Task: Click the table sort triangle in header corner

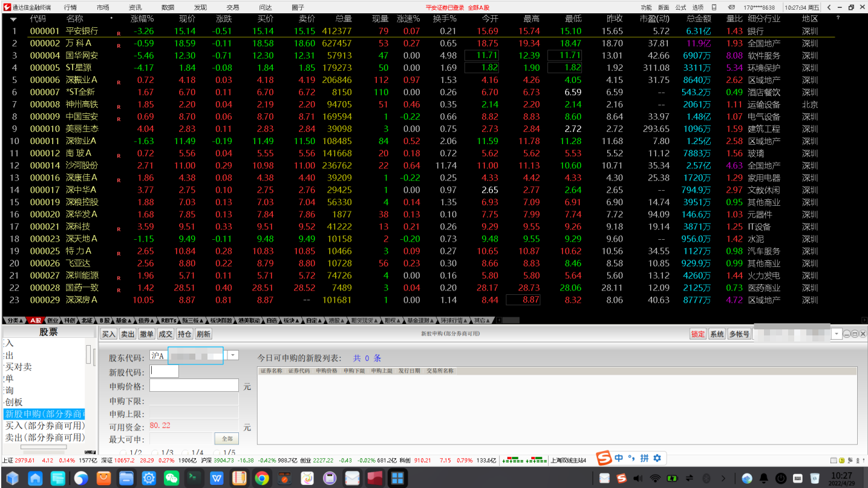Action: (x=13, y=19)
